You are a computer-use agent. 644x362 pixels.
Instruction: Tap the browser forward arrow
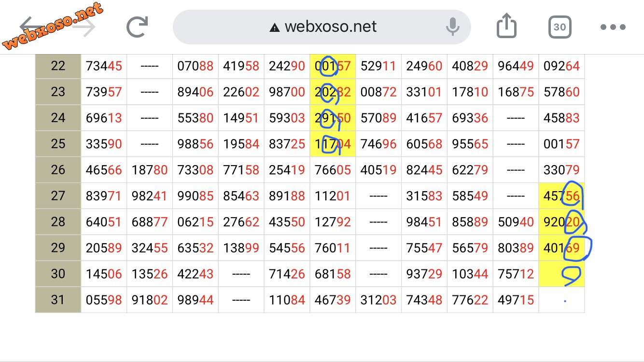tap(83, 27)
